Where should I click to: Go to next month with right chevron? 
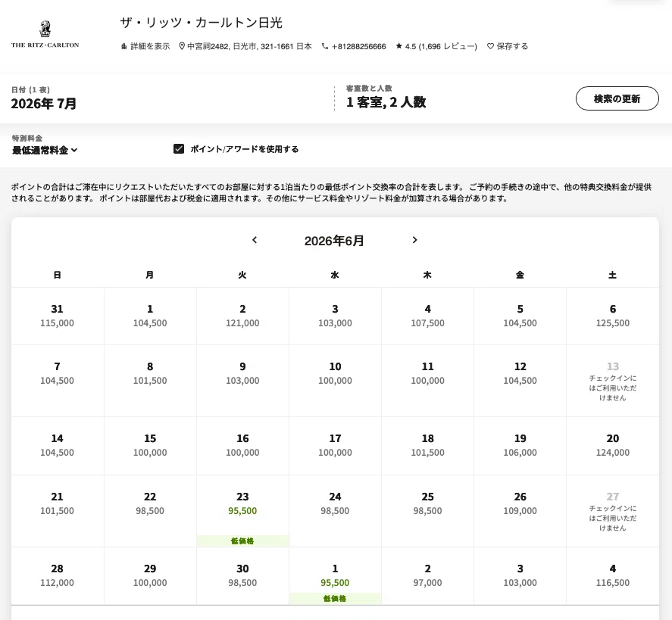pyautogui.click(x=414, y=240)
